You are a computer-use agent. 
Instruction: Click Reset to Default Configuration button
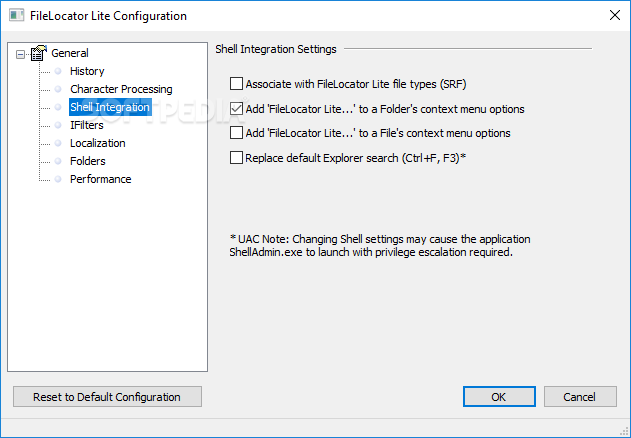click(x=107, y=397)
